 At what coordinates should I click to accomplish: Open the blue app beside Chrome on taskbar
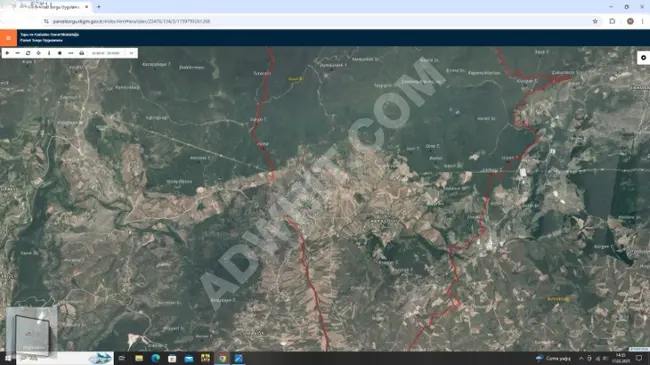coord(239,358)
